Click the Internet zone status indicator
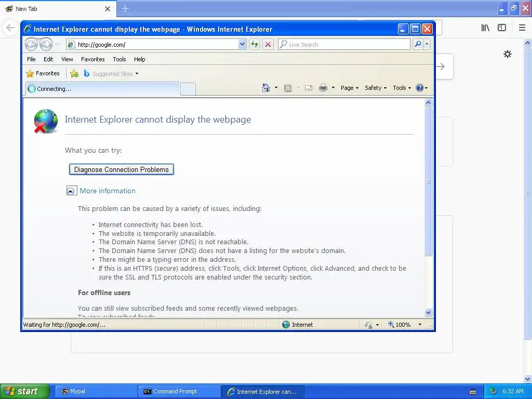Screen dimensions: 532x399 tap(298, 325)
